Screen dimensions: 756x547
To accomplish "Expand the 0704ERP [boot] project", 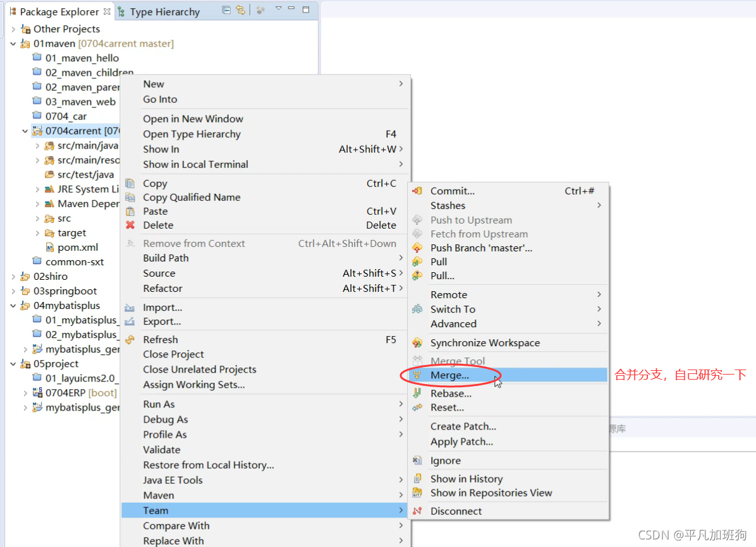I will [25, 394].
